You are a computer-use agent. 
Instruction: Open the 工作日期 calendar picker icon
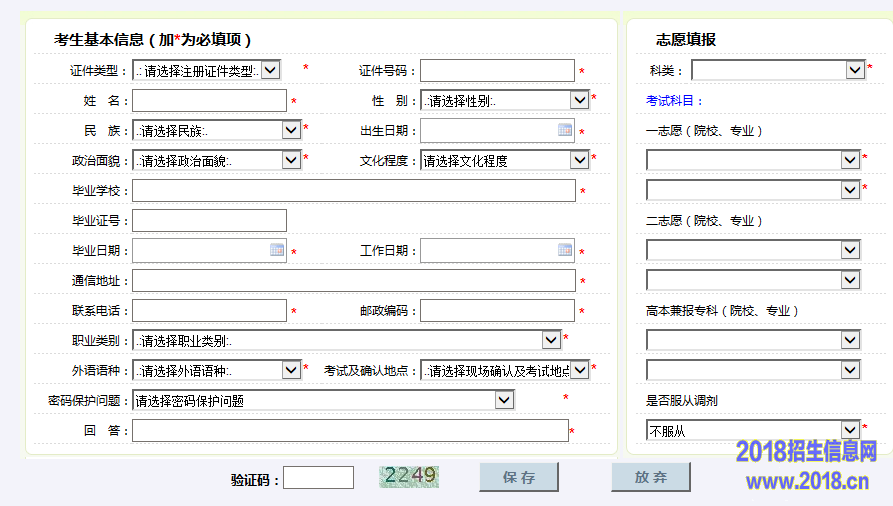point(565,250)
